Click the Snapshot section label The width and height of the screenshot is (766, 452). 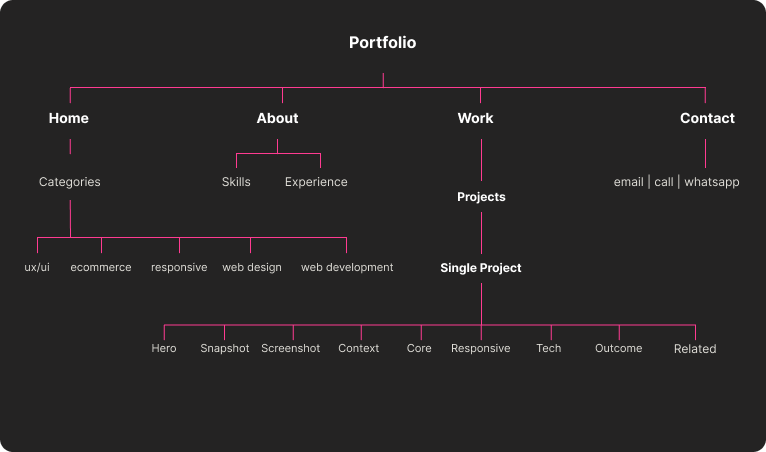click(225, 348)
